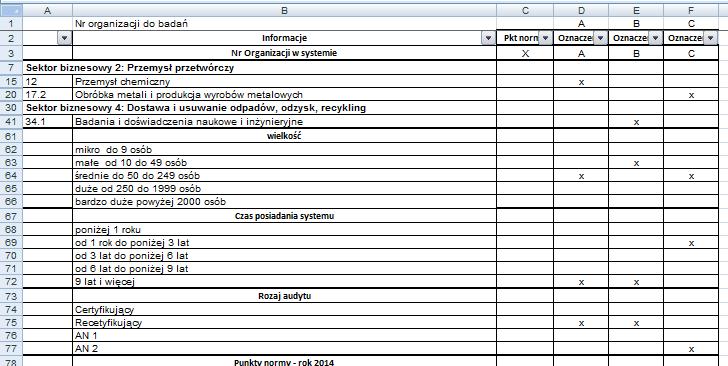Click 'bardzo duże powyżej 2000 osób' cell
The height and width of the screenshot is (366, 728).
pos(285,202)
